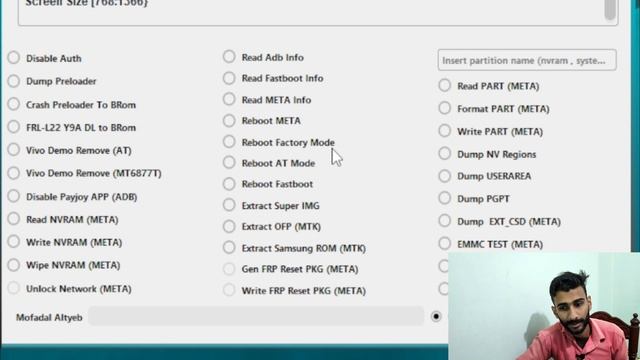Select Read Adb Info
Viewport: 640px width, 360px height.
click(x=229, y=57)
